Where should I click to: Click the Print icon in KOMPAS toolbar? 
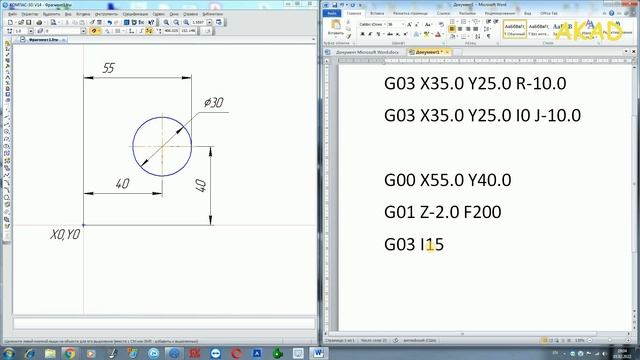[39, 22]
